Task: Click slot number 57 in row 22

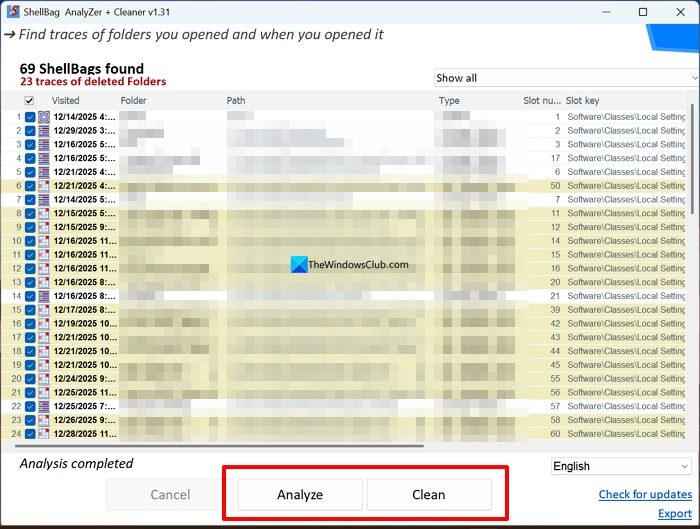Action: 555,406
